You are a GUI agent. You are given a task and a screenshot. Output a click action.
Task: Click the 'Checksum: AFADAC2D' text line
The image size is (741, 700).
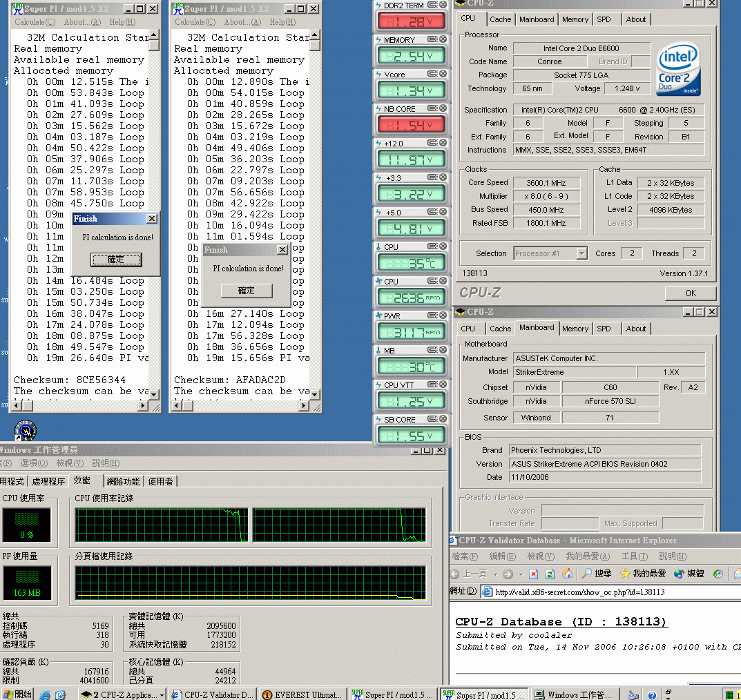(x=230, y=380)
